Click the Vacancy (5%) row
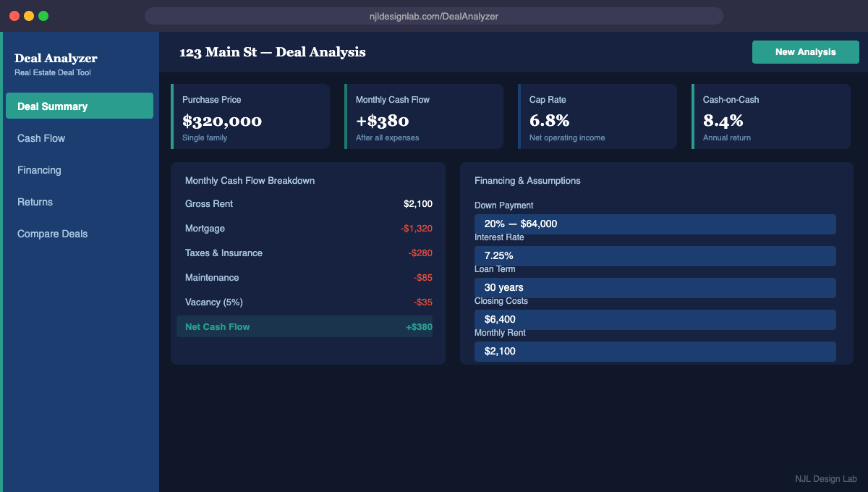The width and height of the screenshot is (868, 492). click(309, 302)
